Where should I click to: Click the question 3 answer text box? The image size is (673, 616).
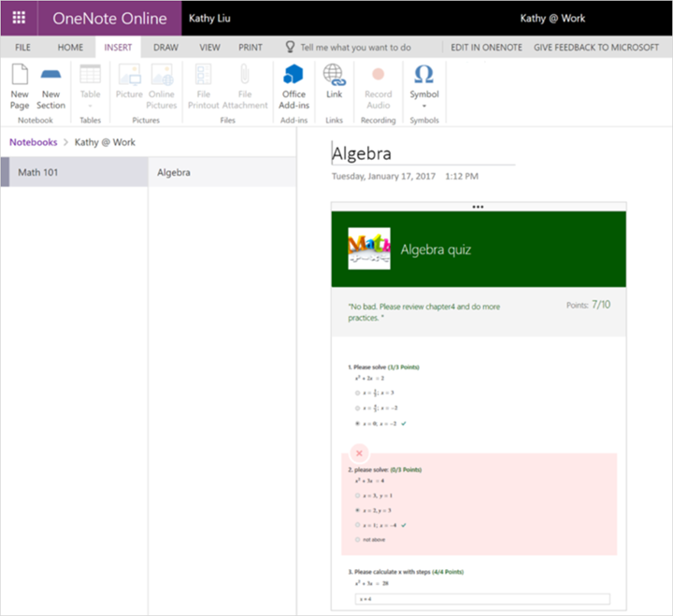(x=482, y=599)
